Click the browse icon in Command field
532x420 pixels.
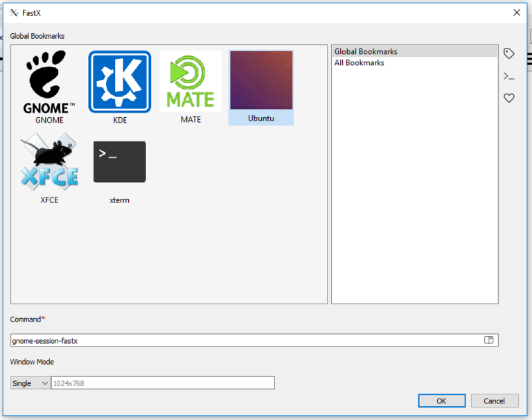click(488, 340)
